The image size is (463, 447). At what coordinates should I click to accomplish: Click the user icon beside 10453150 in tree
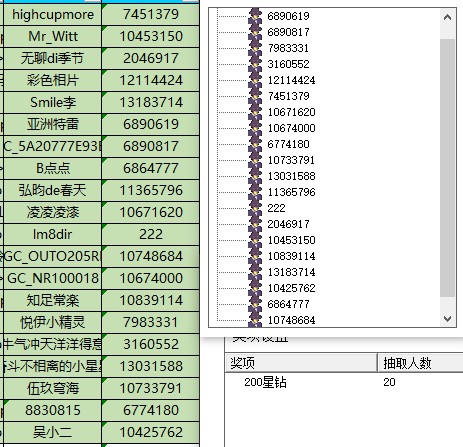pos(255,240)
